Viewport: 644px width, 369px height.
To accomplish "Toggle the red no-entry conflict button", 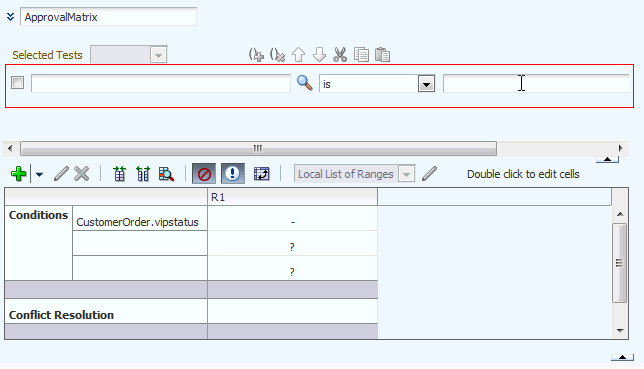I will click(x=204, y=174).
